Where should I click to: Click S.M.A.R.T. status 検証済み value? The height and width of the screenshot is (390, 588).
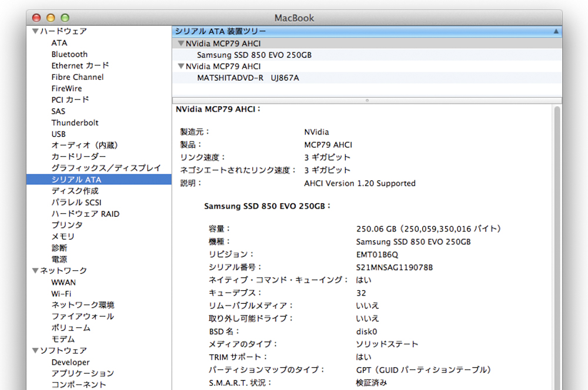(x=371, y=383)
